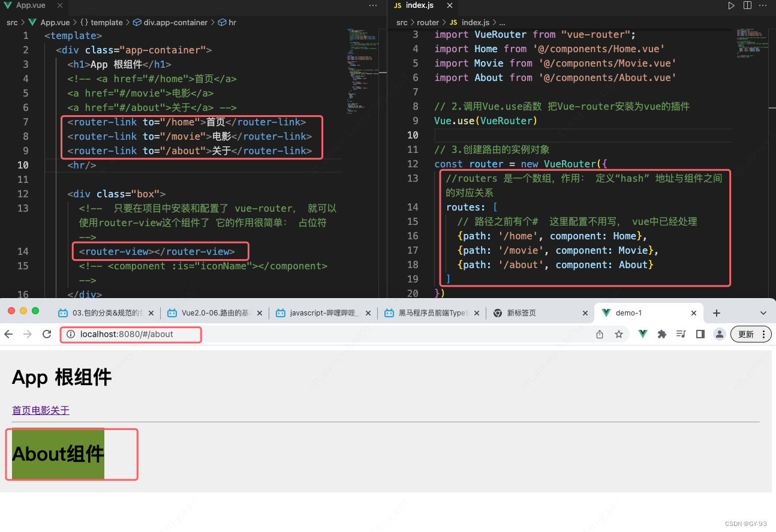The width and height of the screenshot is (776, 532).
Task: Open the '关于' router link on page
Action: point(60,410)
